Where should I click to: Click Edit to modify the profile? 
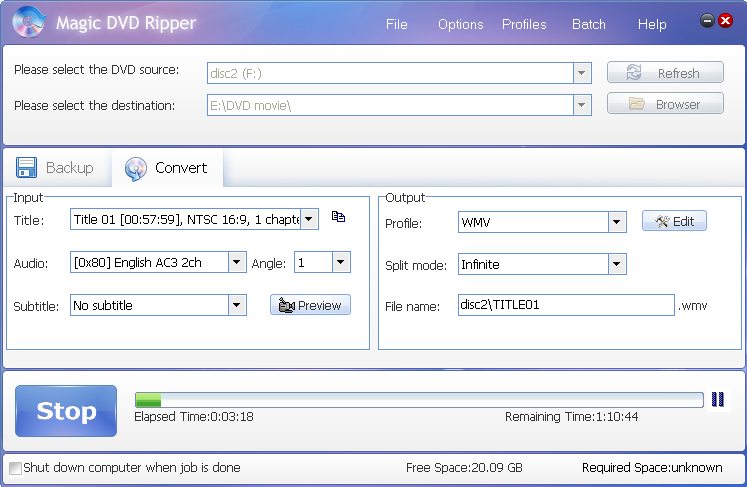(x=674, y=221)
